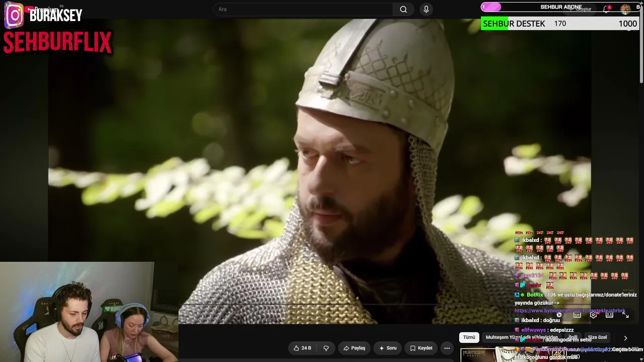
Task: Toggle subtitles in the video player
Action: point(577,315)
